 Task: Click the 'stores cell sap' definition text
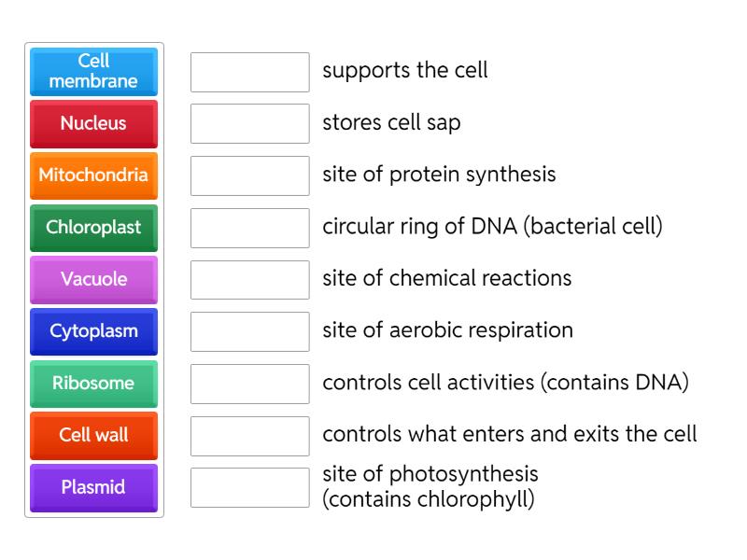pos(391,122)
